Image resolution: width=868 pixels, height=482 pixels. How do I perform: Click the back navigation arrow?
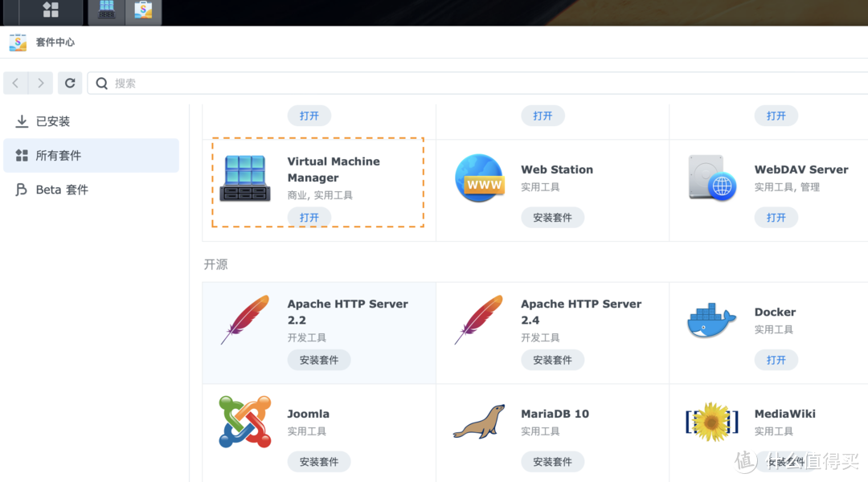[x=15, y=83]
